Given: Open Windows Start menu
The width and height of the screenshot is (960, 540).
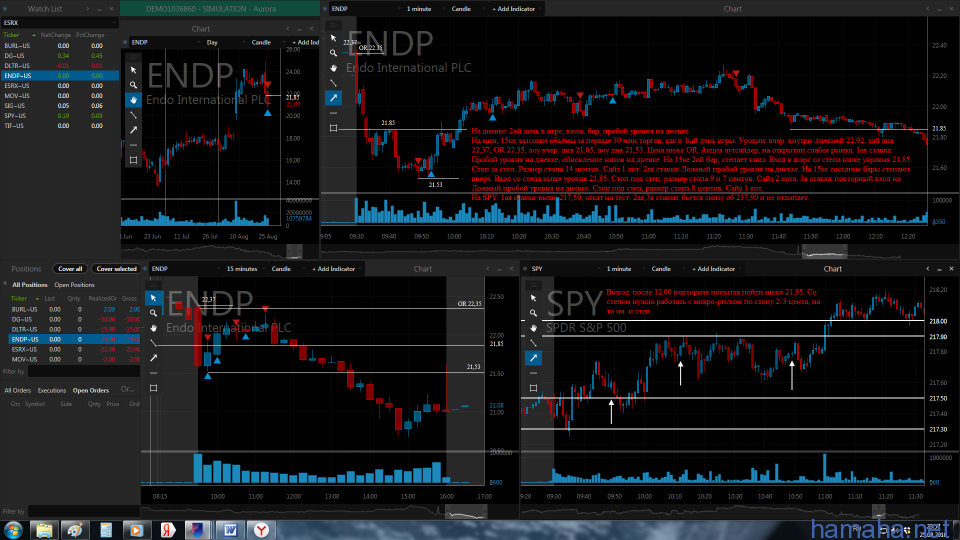Looking at the screenshot, I should (x=13, y=530).
